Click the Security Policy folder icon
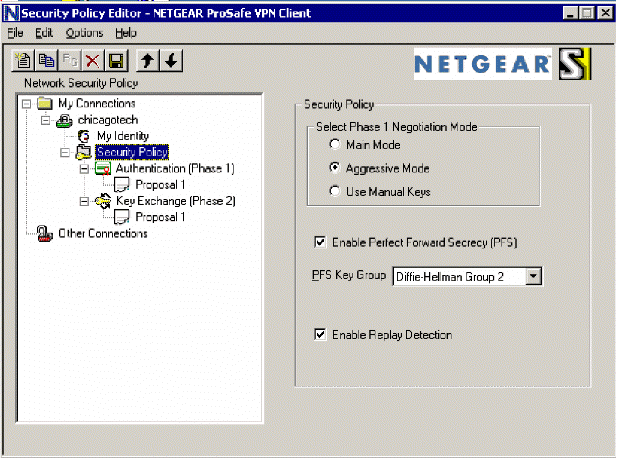This screenshot has height=459, width=618. (84, 152)
